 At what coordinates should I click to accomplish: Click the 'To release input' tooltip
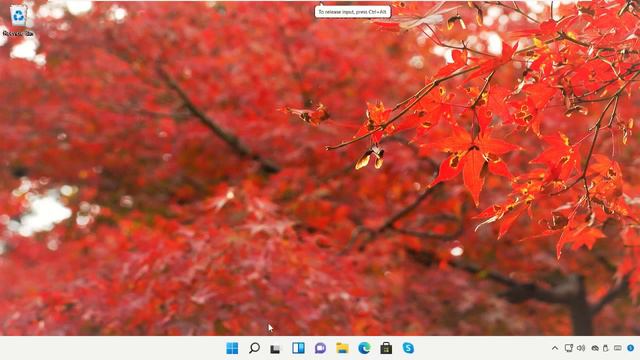point(353,12)
